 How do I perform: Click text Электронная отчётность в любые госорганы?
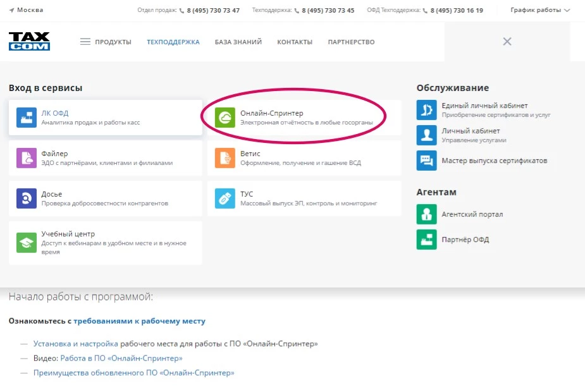307,122
